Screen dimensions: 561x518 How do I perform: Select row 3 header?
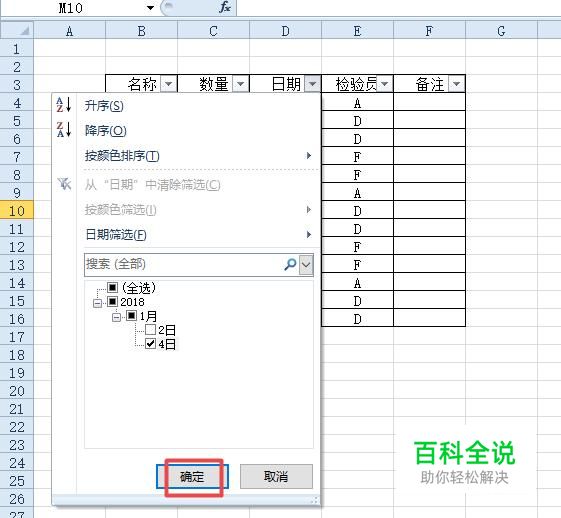point(17,84)
